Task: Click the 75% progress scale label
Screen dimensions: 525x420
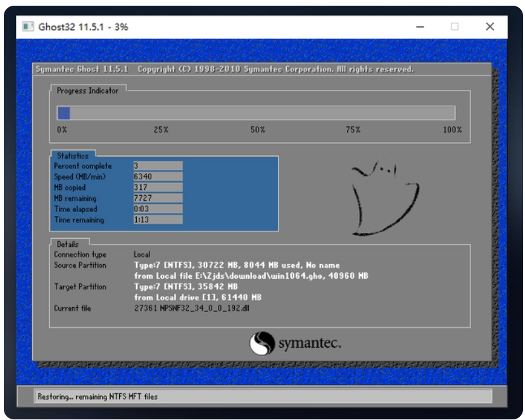Action: [353, 130]
